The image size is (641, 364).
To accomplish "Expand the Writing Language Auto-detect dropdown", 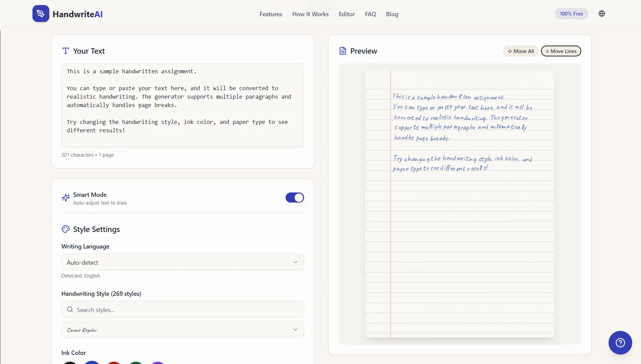I will (183, 262).
